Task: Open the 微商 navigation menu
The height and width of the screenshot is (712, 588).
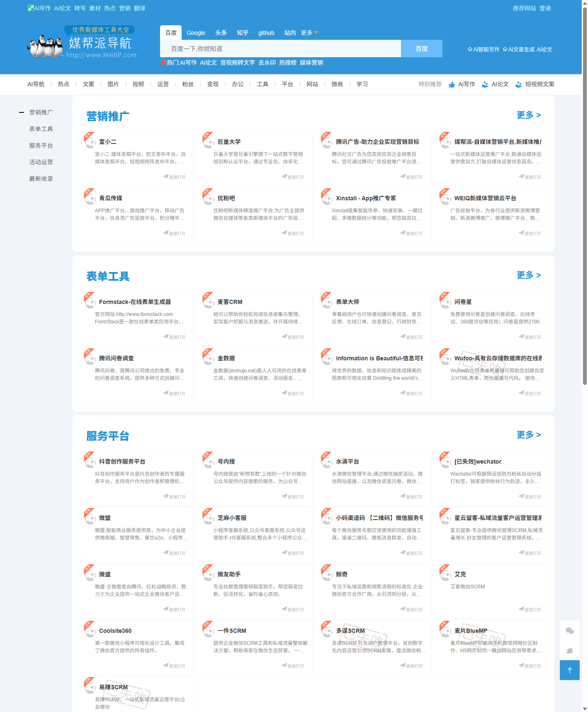Action: click(x=337, y=84)
